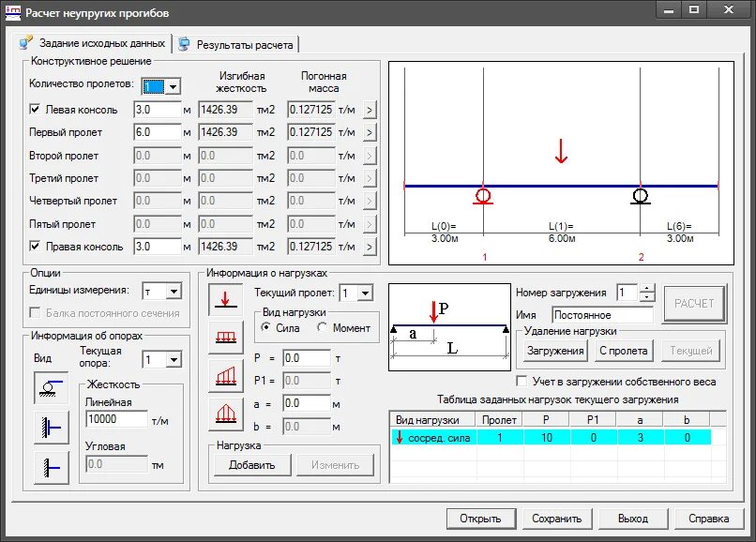The image size is (756, 542).
Task: Open Текущий пролет dropdown
Action: click(366, 293)
